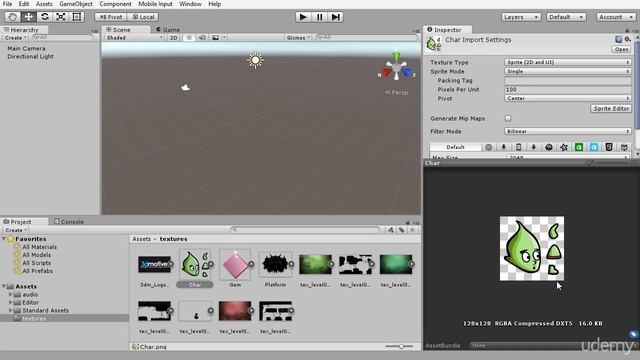Image resolution: width=640 pixels, height=360 pixels.
Task: Select the Rotate tool
Action: [x=44, y=17]
